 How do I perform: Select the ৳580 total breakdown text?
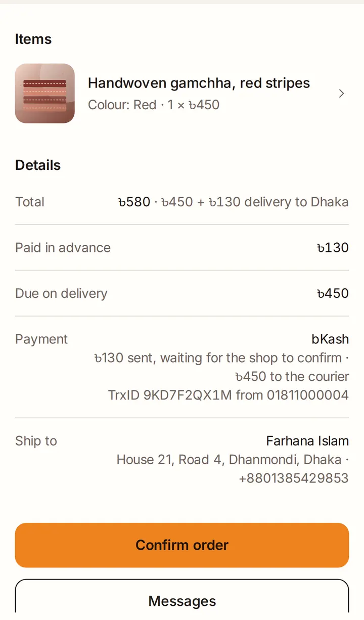tap(233, 202)
